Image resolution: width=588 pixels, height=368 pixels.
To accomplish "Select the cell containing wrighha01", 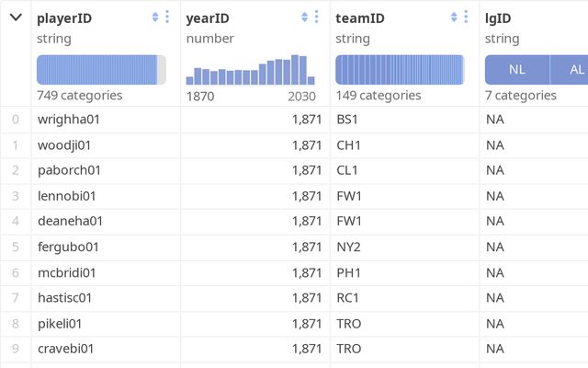I will [x=65, y=120].
